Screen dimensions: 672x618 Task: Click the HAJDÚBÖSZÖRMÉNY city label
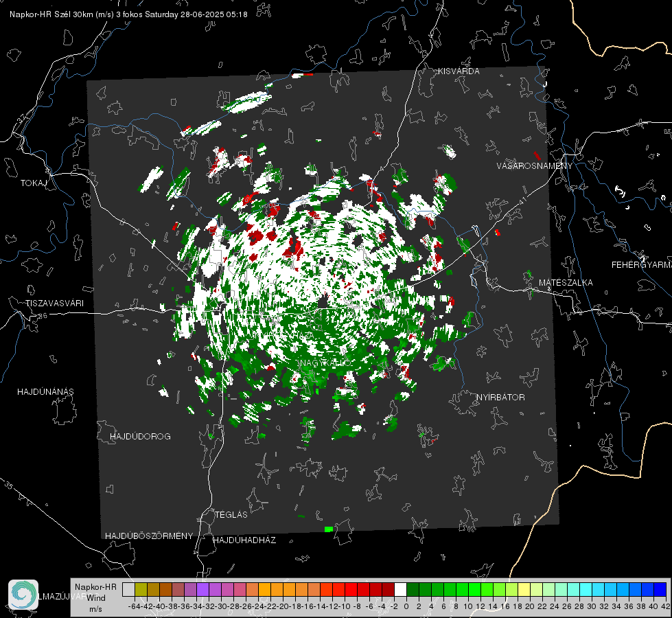[149, 536]
